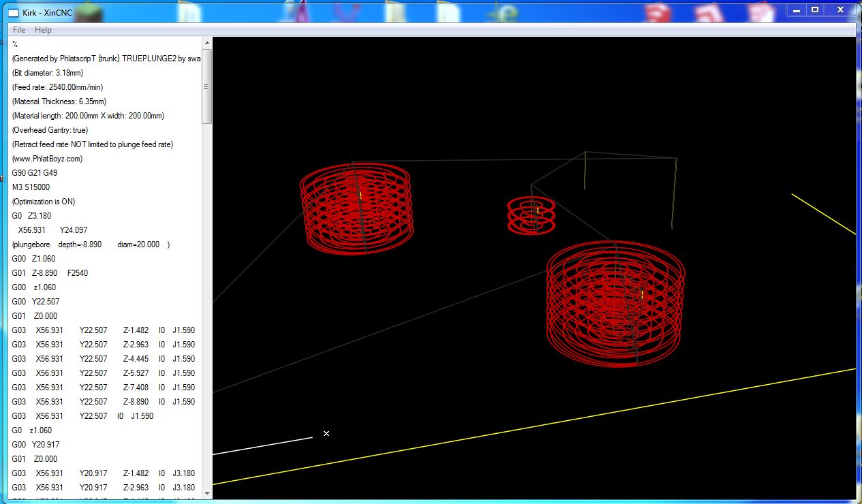Select the "Overhead Gantry: true" line

[50, 130]
